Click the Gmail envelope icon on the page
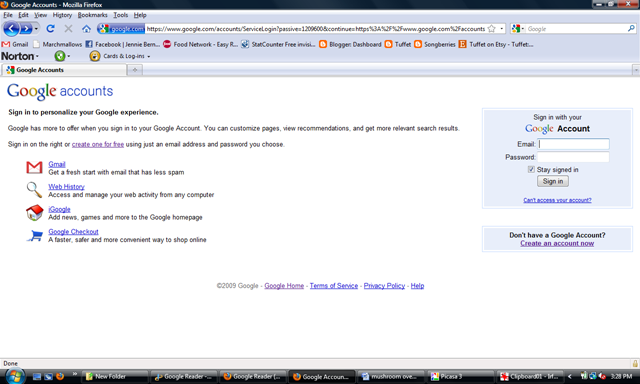 coord(34,167)
